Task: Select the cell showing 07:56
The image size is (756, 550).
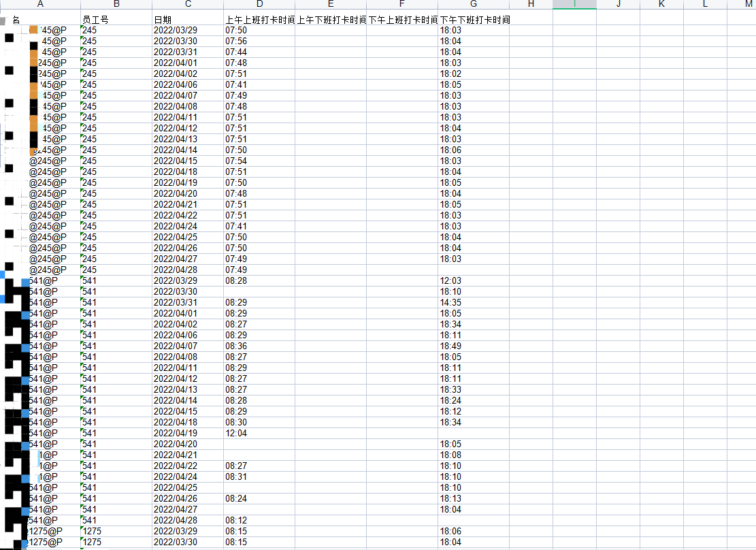Action: (259, 41)
